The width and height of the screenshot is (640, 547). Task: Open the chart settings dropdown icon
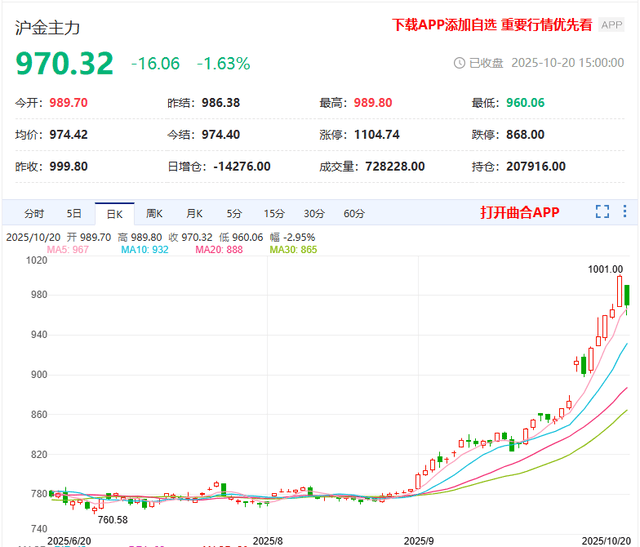(625, 212)
